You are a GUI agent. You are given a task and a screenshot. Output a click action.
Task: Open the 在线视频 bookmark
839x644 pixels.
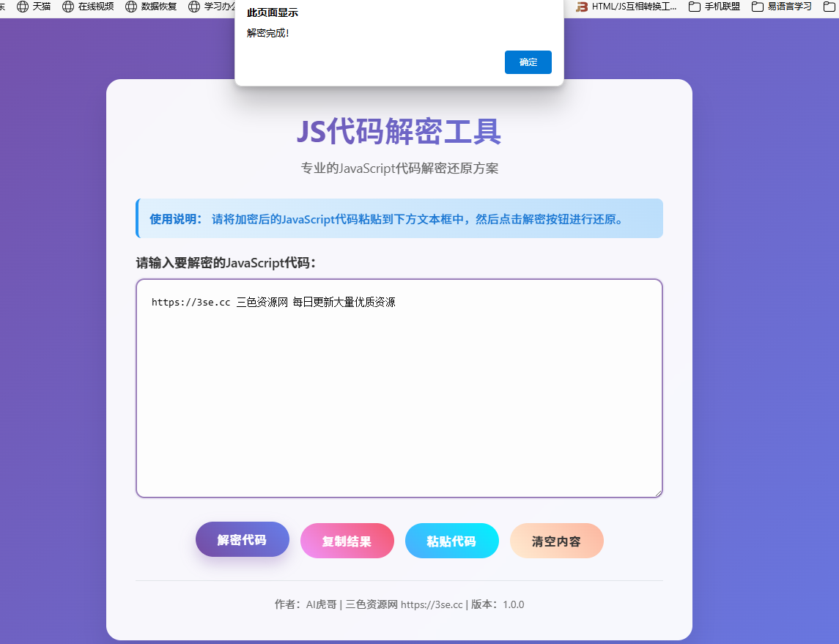click(x=96, y=8)
